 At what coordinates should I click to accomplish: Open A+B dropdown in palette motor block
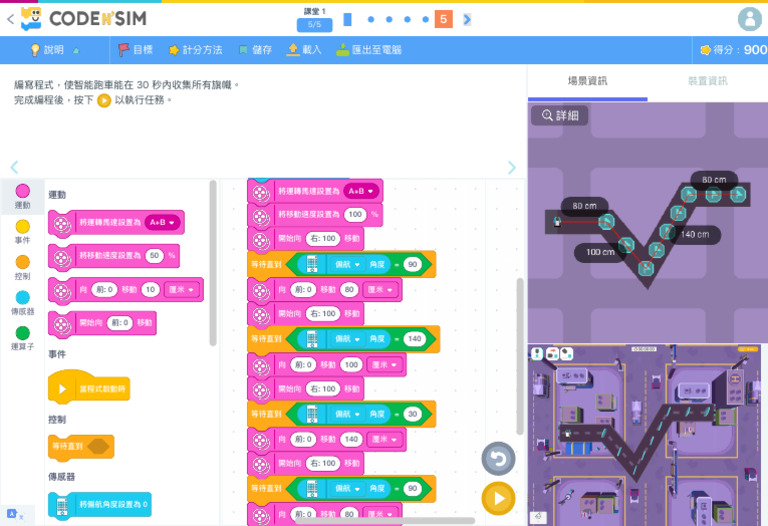(x=163, y=222)
